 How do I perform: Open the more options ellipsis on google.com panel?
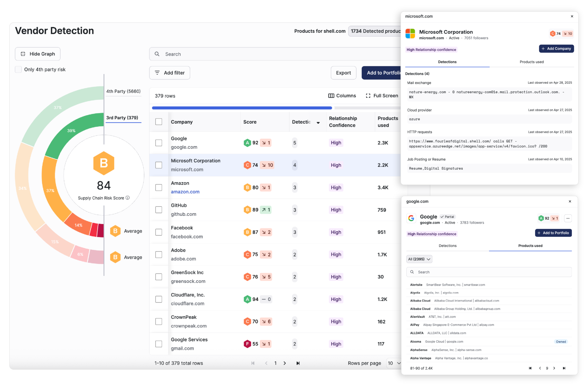pos(568,218)
